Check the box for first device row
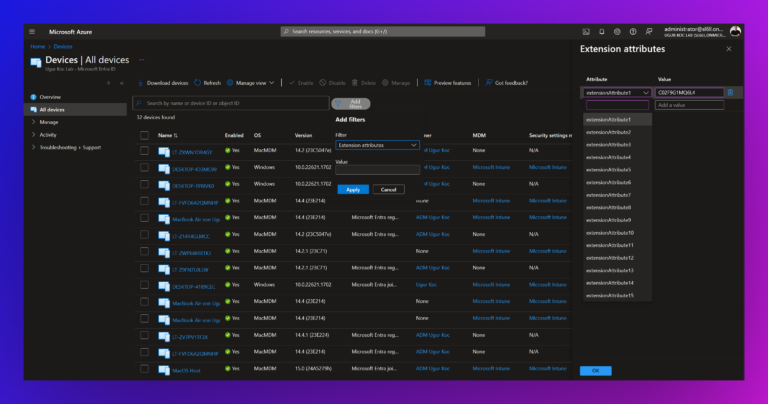The height and width of the screenshot is (404, 768). [144, 151]
